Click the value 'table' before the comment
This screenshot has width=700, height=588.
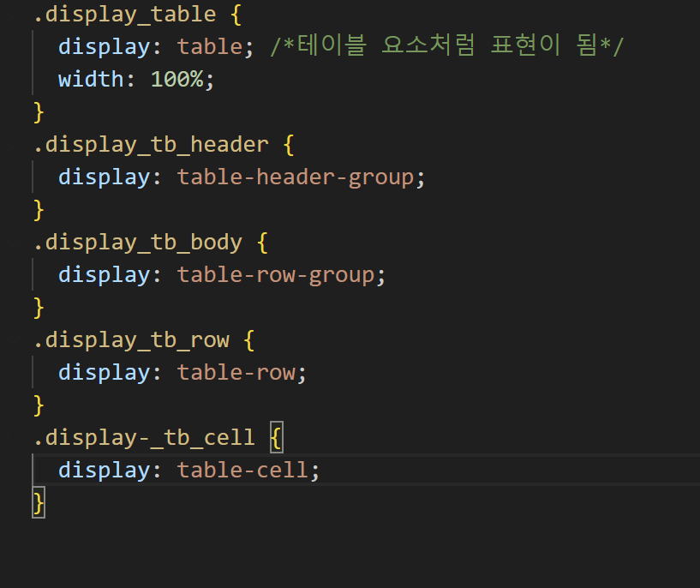(210, 47)
